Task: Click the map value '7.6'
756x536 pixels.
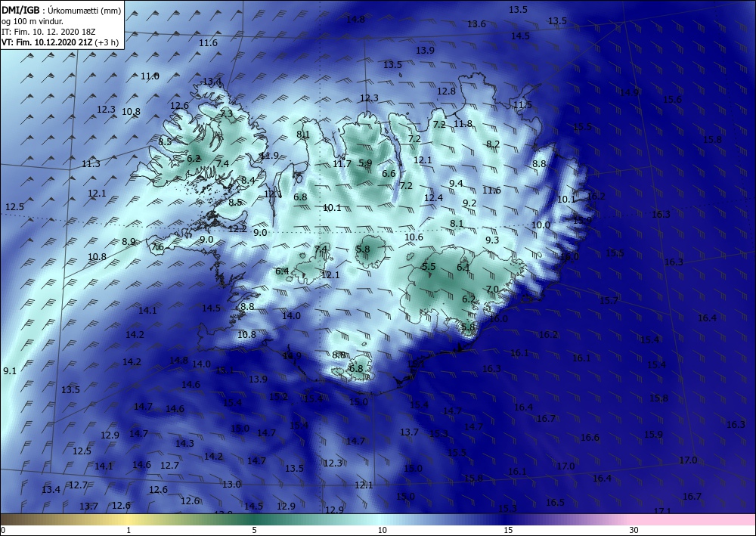Action: [x=158, y=247]
